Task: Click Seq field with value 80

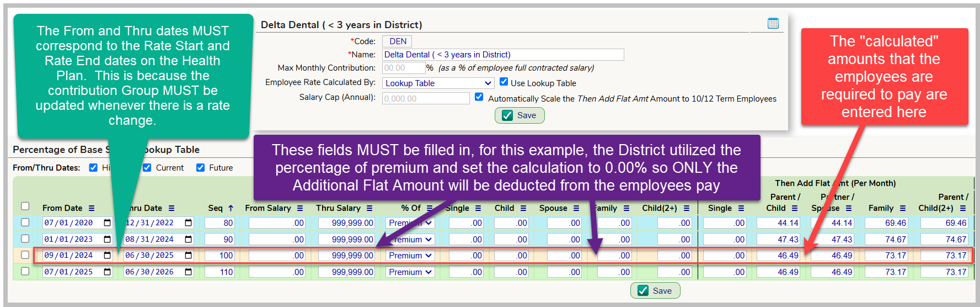Action: (219, 223)
